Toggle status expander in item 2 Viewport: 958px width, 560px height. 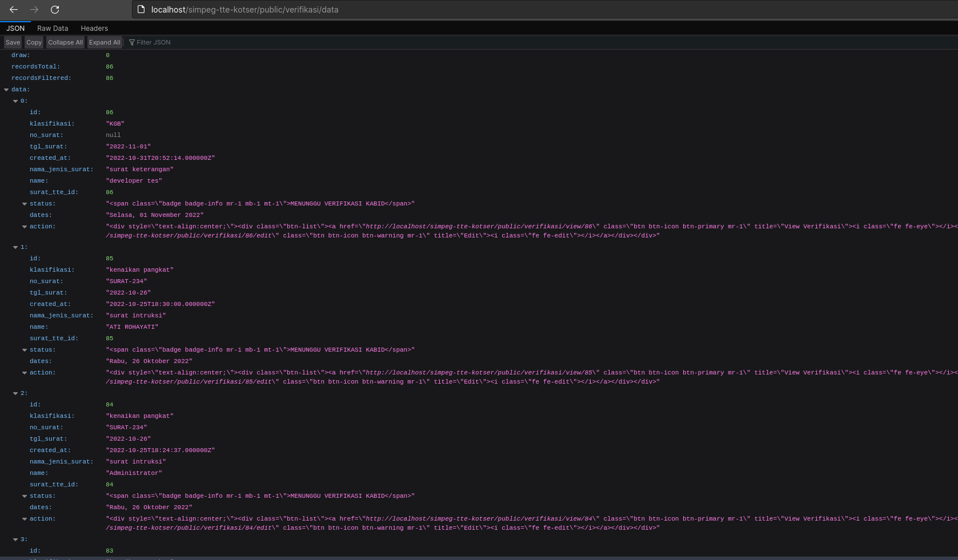coord(25,496)
